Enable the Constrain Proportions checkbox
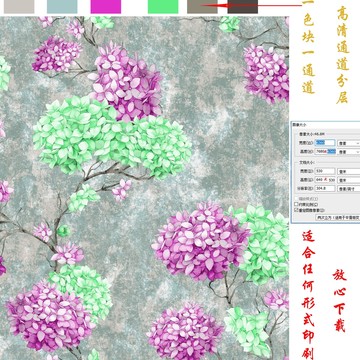The width and height of the screenshot is (360, 360). 296,204
